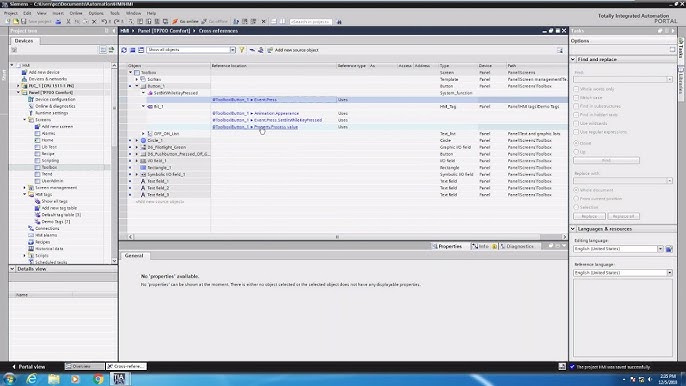
Task: Collapse the Details view panel
Action: pos(12,269)
